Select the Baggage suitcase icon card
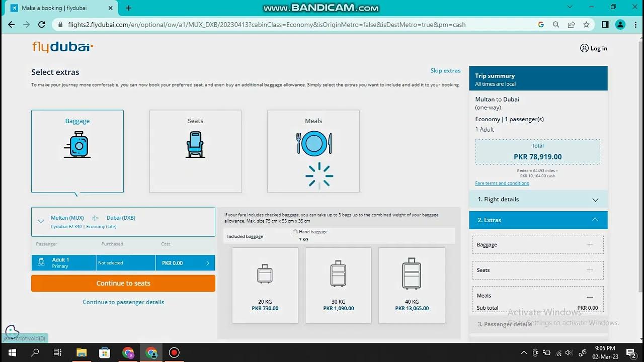Image resolution: width=644 pixels, height=362 pixels. pyautogui.click(x=77, y=151)
